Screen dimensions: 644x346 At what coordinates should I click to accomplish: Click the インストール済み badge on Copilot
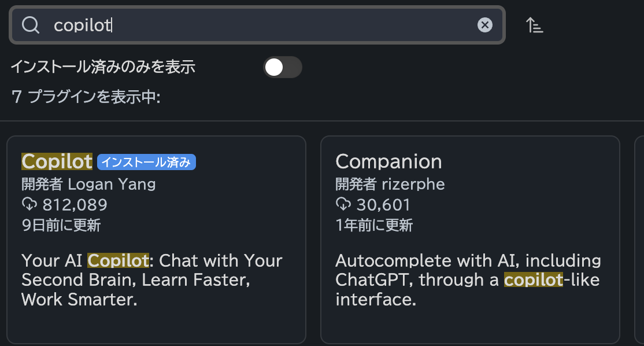tap(146, 163)
